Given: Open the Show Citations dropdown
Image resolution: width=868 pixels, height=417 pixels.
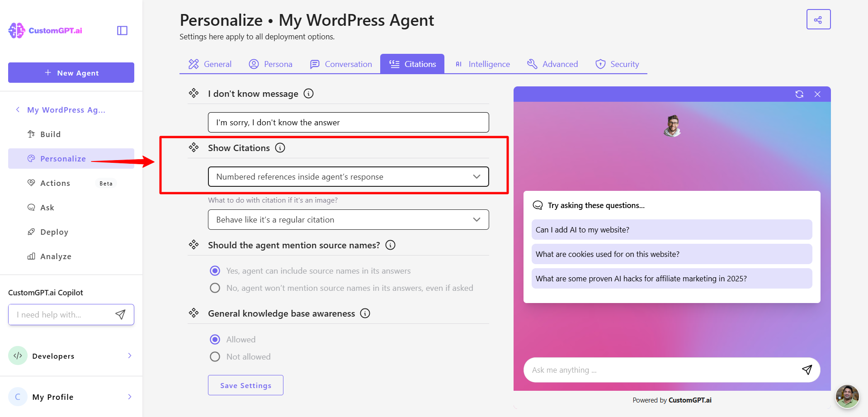Looking at the screenshot, I should 348,177.
